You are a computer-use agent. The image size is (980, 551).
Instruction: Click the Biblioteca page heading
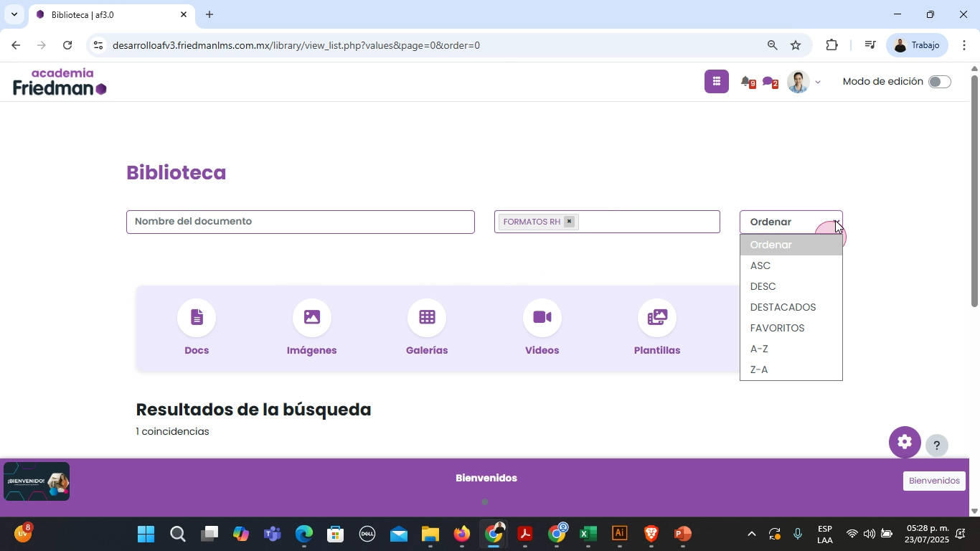(176, 173)
